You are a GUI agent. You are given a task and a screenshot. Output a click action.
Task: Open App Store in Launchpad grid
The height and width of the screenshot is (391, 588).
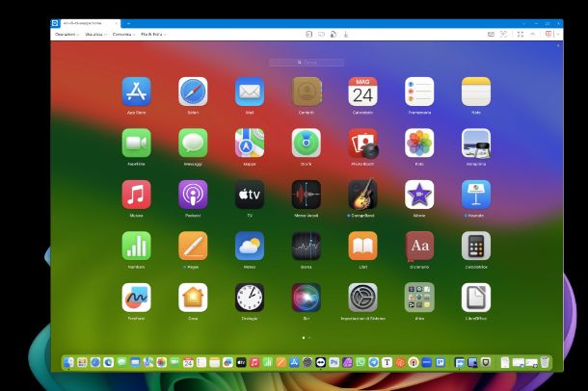coord(136,91)
